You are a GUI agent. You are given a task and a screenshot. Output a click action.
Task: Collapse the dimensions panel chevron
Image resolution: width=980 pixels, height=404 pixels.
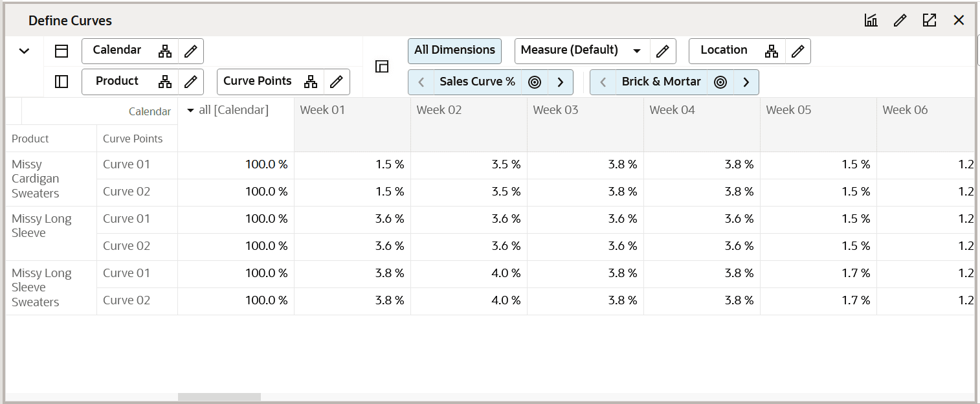click(x=25, y=51)
